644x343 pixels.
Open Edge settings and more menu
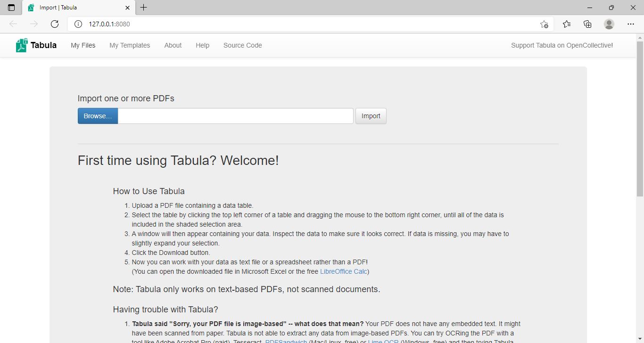tap(631, 24)
